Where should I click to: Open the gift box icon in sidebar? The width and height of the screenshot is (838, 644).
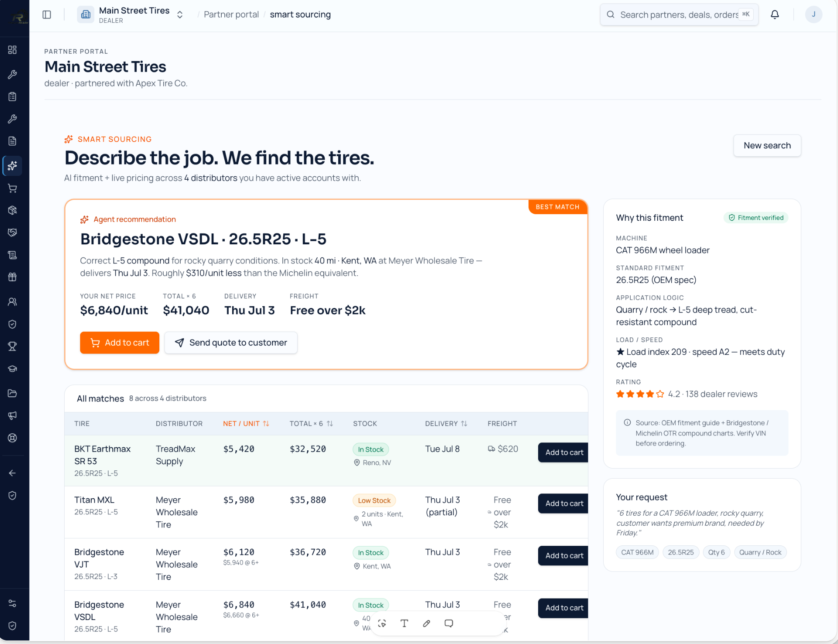tap(12, 277)
